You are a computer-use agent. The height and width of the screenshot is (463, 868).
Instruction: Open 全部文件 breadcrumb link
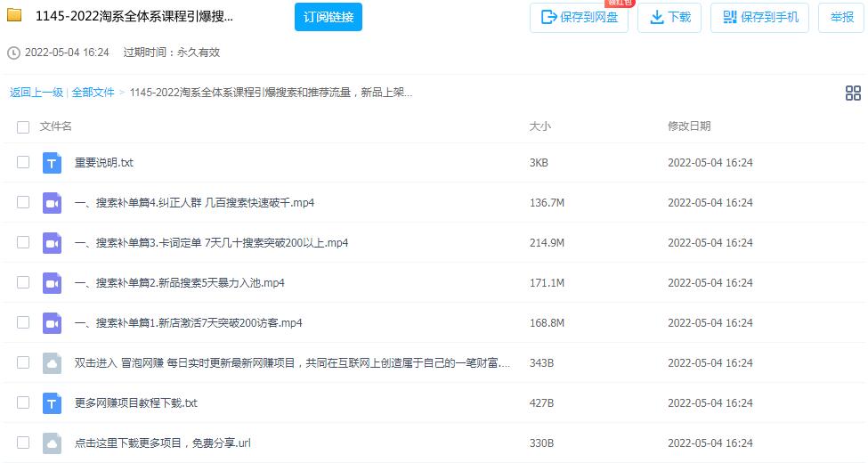click(93, 93)
